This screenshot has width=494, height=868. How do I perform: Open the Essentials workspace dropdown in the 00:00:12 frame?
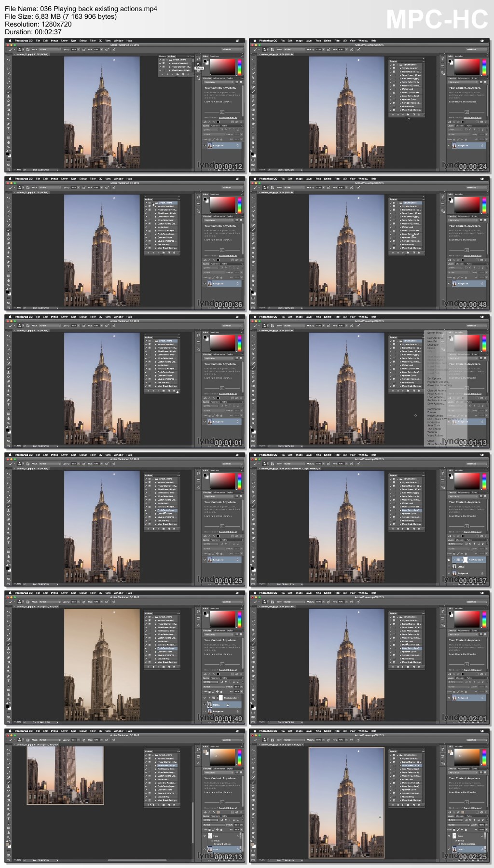[x=232, y=50]
